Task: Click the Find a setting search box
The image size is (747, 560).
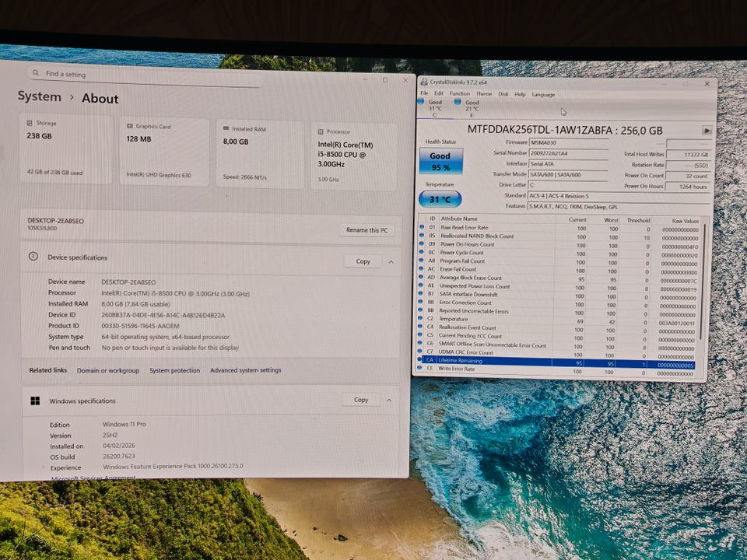Action: coord(146,75)
